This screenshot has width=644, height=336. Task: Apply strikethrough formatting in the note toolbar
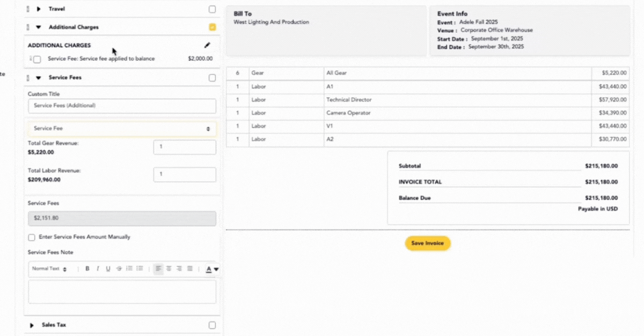pos(119,268)
